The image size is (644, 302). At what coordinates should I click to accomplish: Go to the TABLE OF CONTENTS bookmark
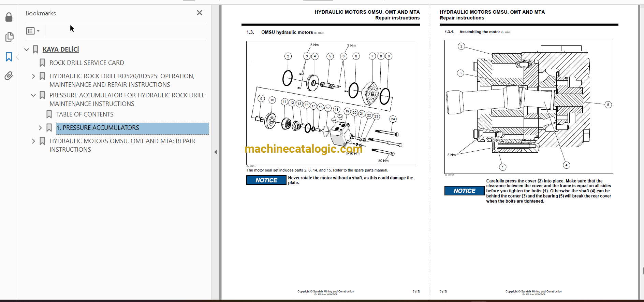pyautogui.click(x=85, y=114)
